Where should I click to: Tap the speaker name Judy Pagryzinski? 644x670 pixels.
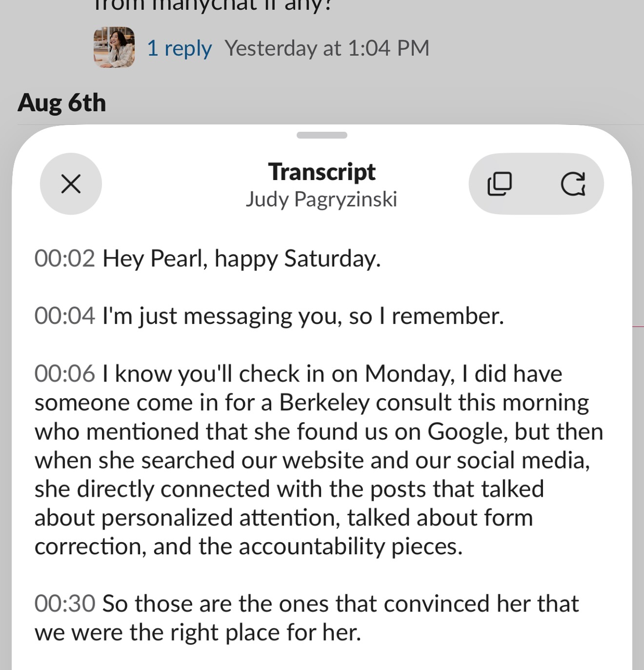[322, 200]
